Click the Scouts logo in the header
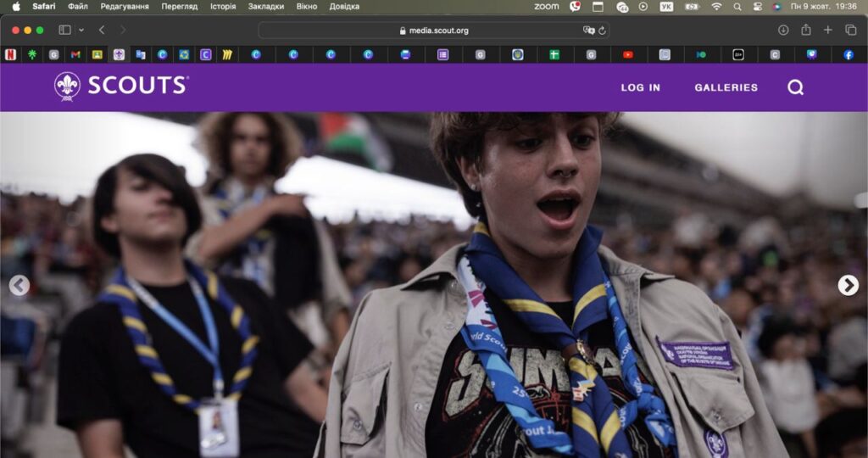The height and width of the screenshot is (458, 868). click(x=120, y=87)
